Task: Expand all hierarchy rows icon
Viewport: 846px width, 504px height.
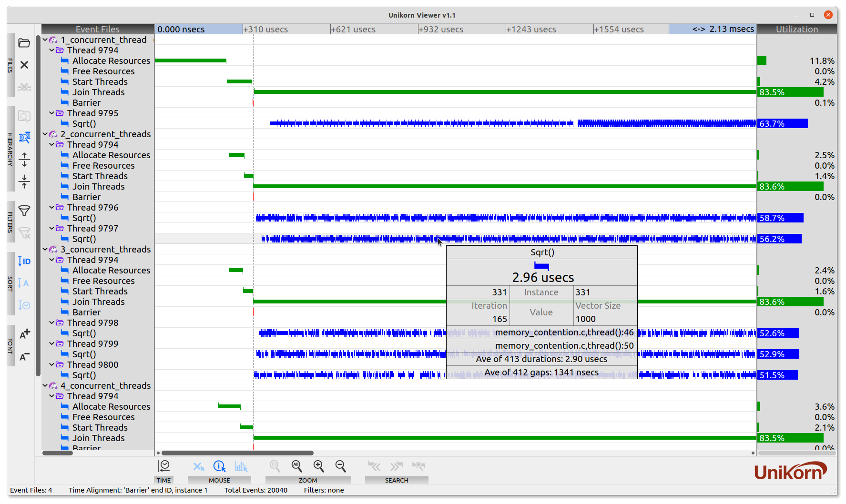Action: pos(24,160)
